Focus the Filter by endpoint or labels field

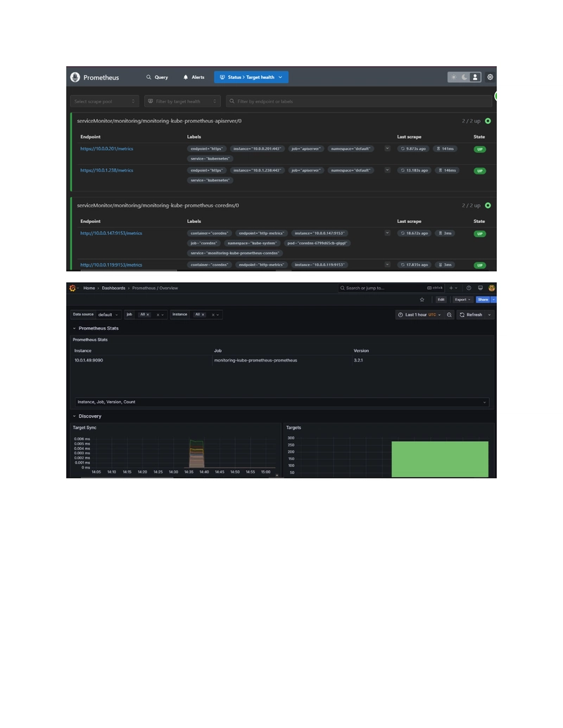click(x=359, y=101)
